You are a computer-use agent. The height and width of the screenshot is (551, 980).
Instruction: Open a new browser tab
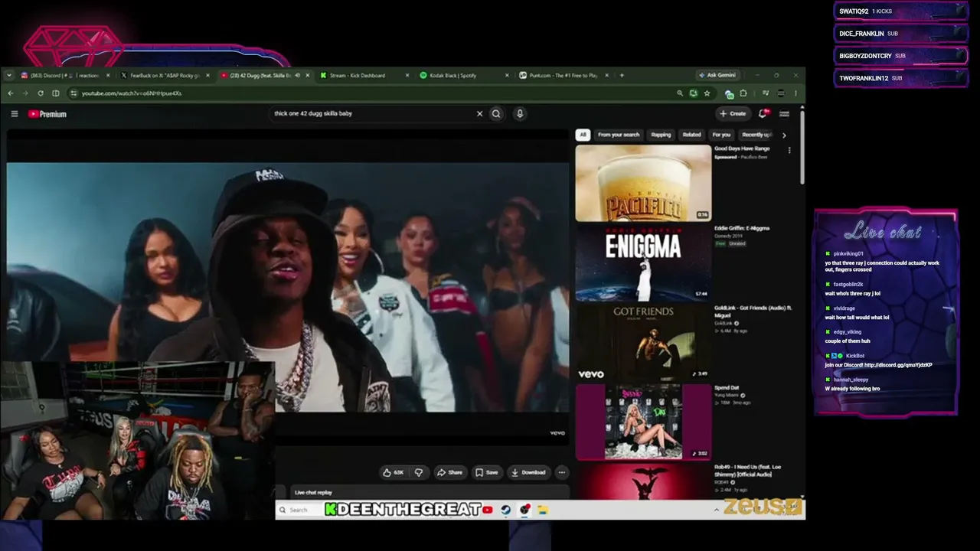click(622, 75)
